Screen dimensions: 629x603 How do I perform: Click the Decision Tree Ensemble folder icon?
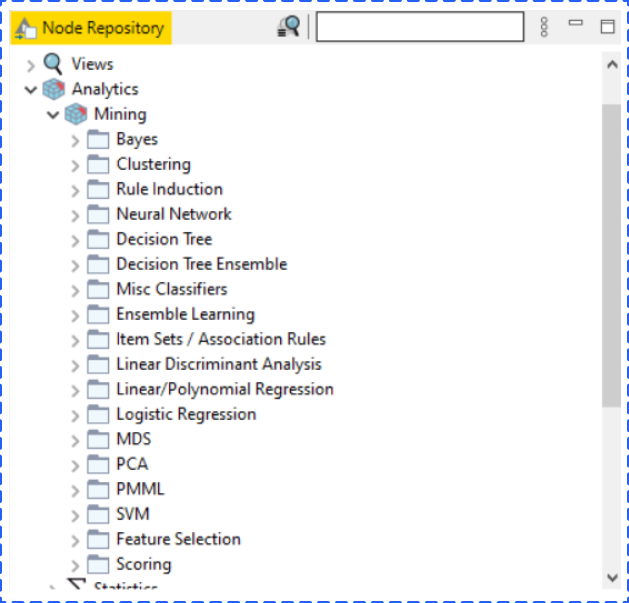click(98, 264)
